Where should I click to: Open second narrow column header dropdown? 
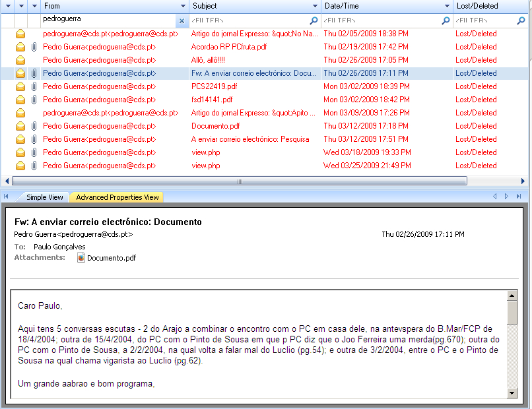click(21, 6)
